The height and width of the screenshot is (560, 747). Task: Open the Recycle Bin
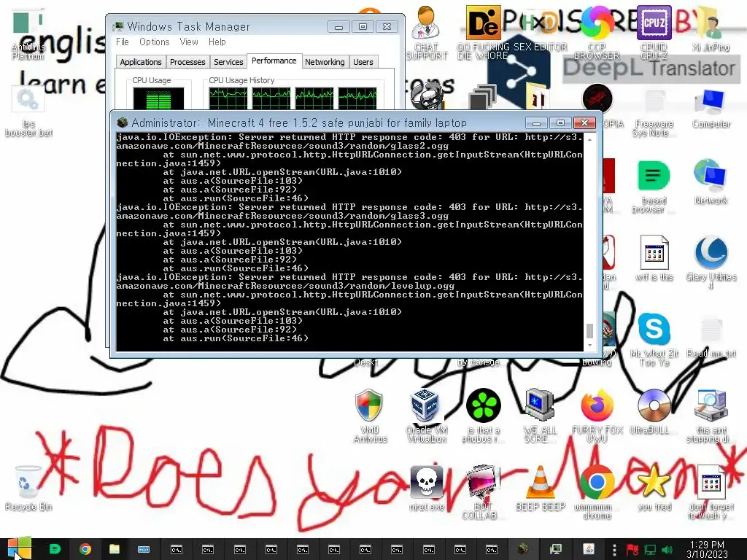click(28, 488)
